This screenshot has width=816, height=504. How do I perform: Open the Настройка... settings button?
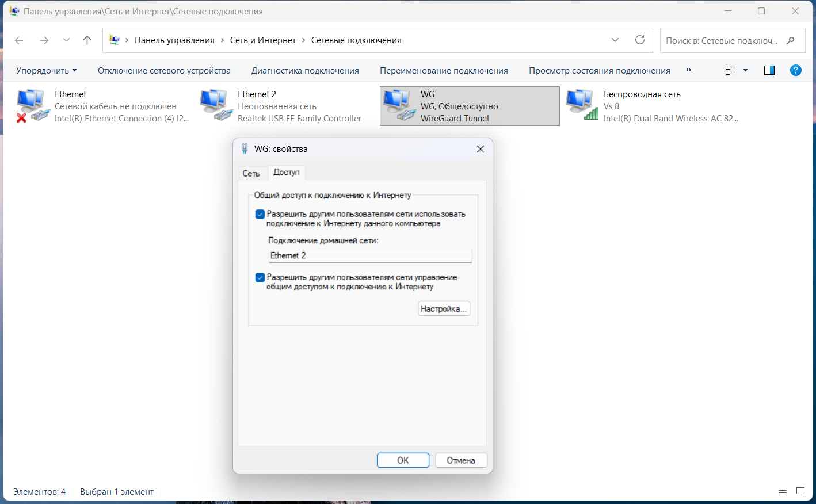tap(444, 309)
